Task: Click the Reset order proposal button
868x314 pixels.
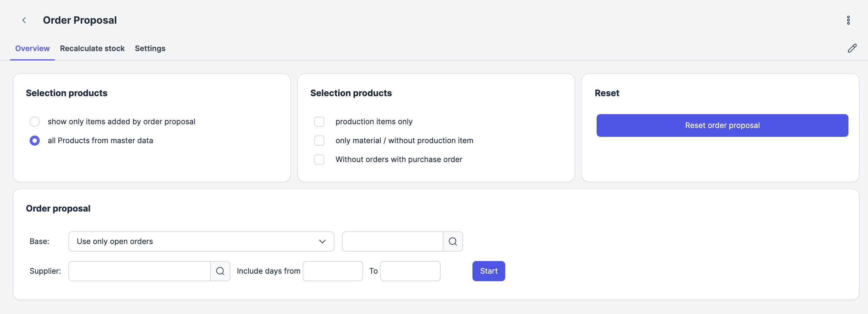Action: pos(722,125)
